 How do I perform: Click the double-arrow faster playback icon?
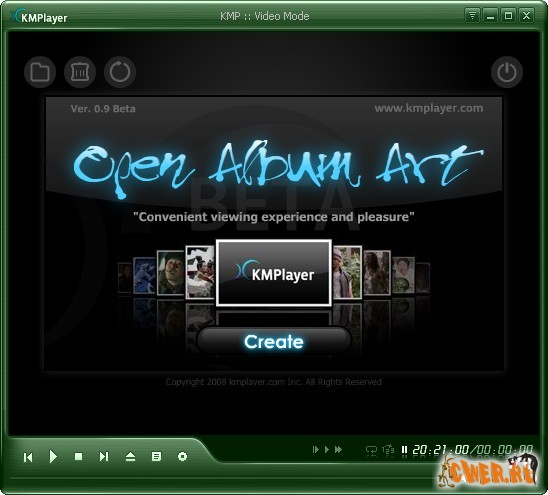pos(338,450)
